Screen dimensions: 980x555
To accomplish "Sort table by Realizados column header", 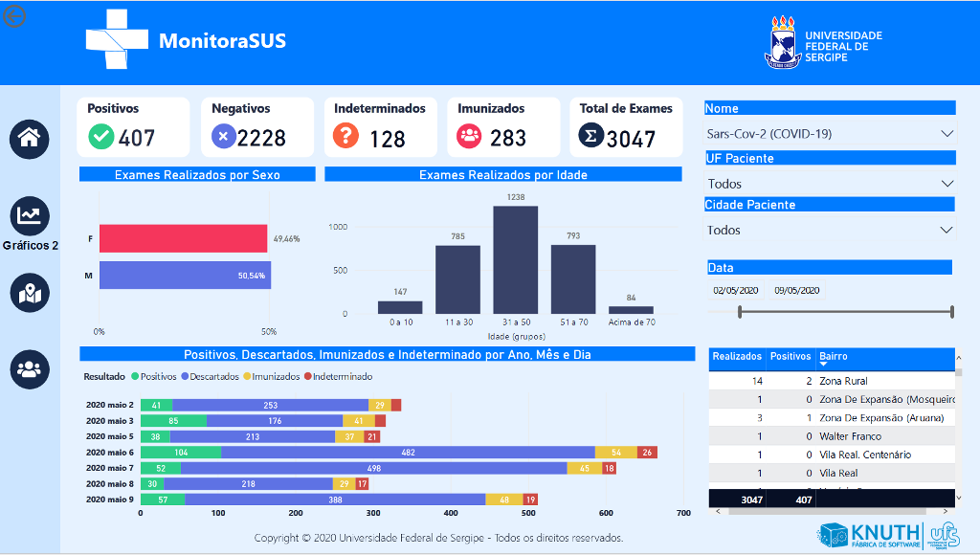I will (x=737, y=356).
